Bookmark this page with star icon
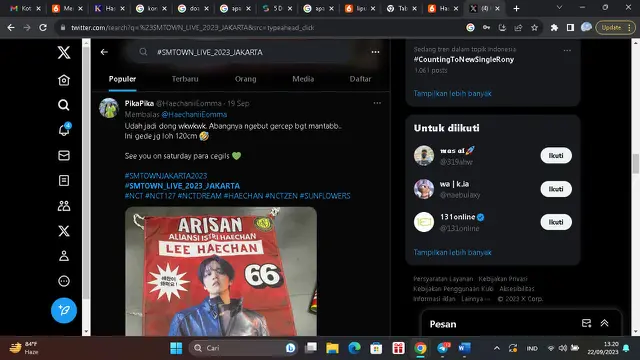The height and width of the screenshot is (360, 640). point(534,27)
